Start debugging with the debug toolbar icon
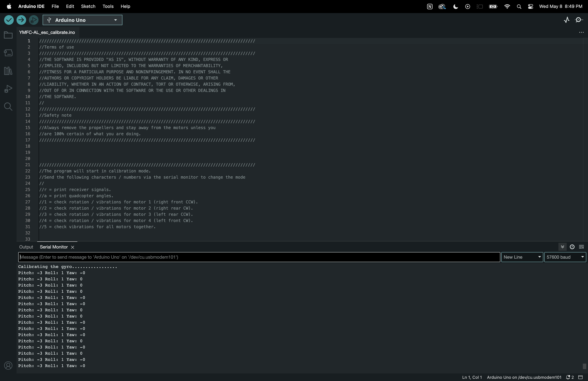588x381 pixels. click(x=34, y=20)
